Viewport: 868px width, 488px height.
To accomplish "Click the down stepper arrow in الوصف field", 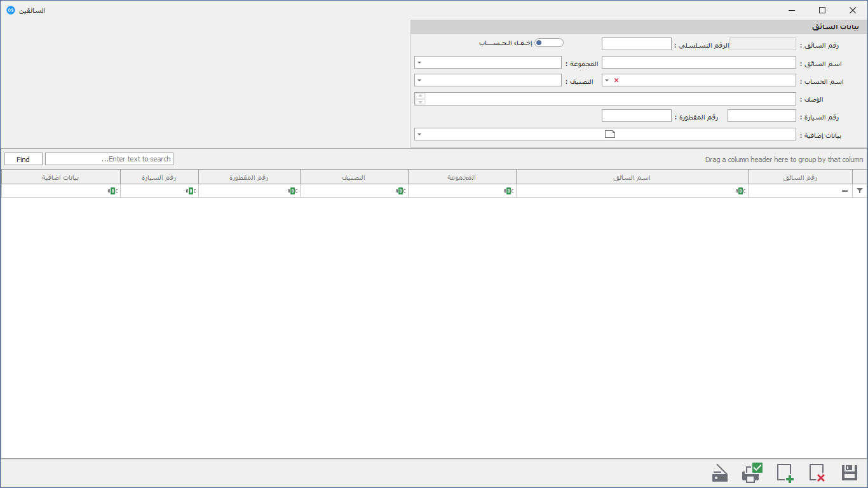I will tap(420, 102).
